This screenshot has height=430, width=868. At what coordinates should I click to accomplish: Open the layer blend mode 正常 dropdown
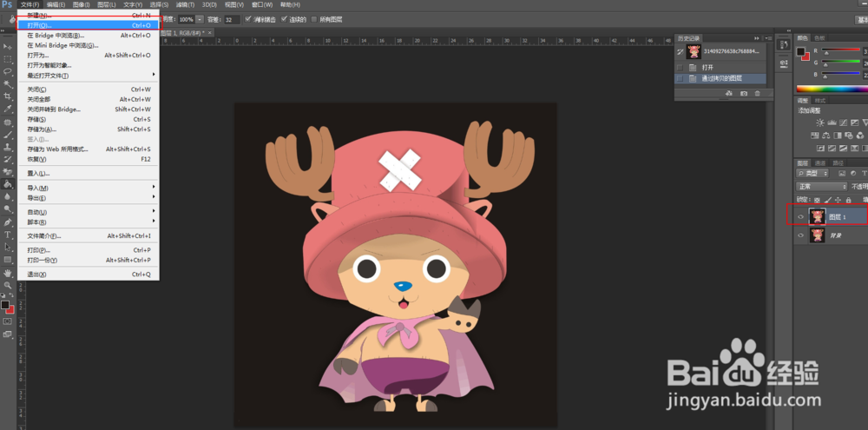821,187
